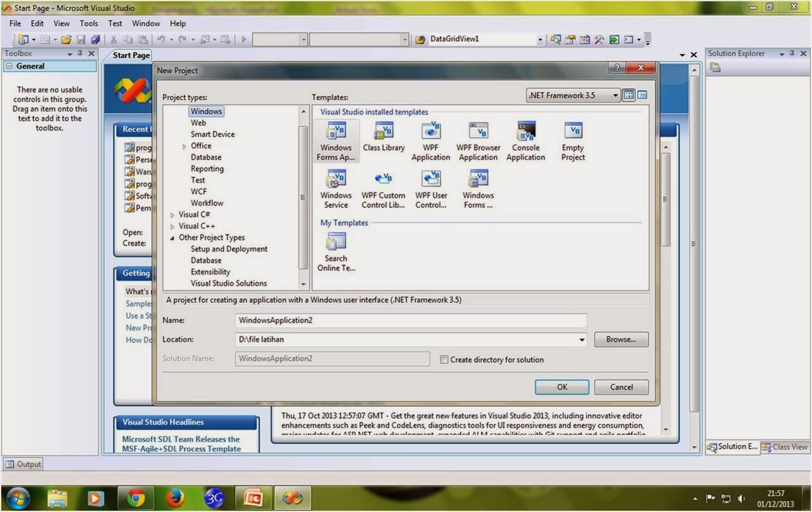Screen dimensions: 812x512
Task: Click the New Project help button
Action: (x=617, y=68)
